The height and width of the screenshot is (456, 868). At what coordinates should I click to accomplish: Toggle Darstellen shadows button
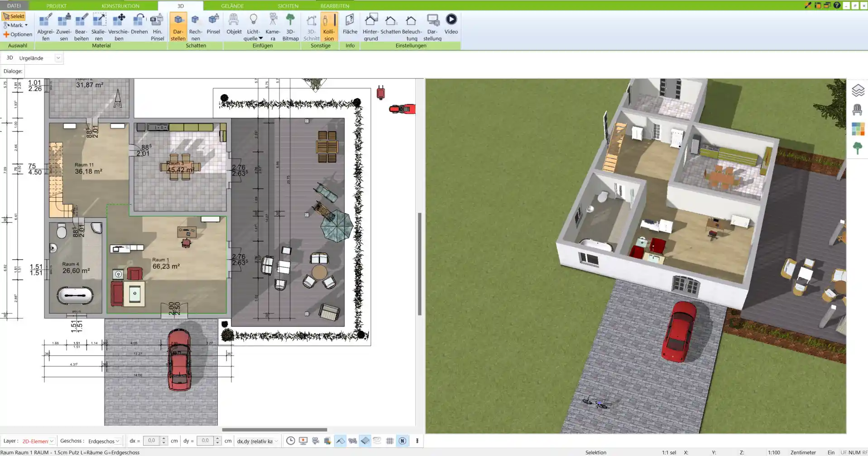178,27
